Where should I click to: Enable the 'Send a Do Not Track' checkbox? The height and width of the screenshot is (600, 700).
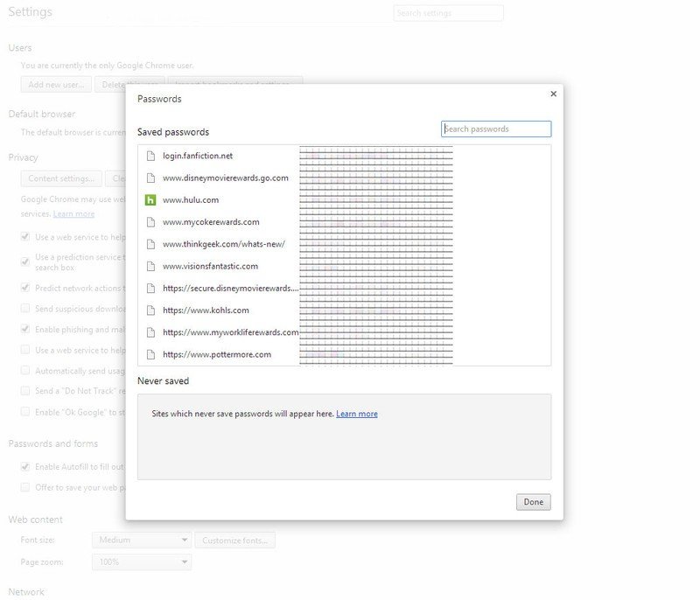pos(25,391)
